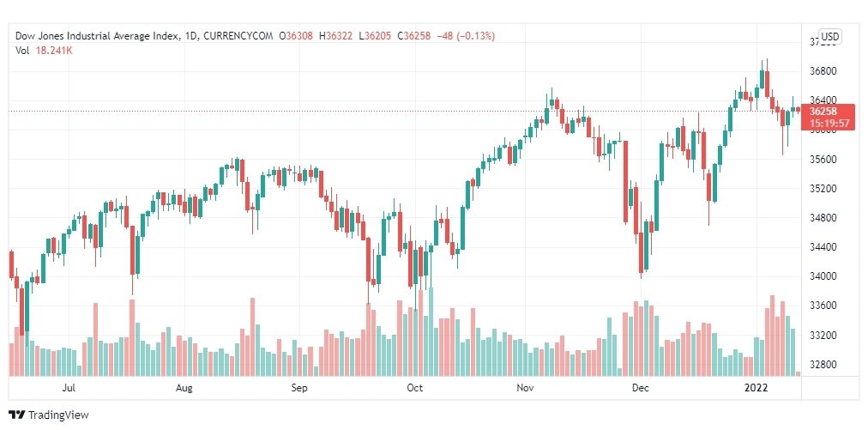The width and height of the screenshot is (868, 430).
Task: Click the Jul marker on time axis
Action: point(69,388)
